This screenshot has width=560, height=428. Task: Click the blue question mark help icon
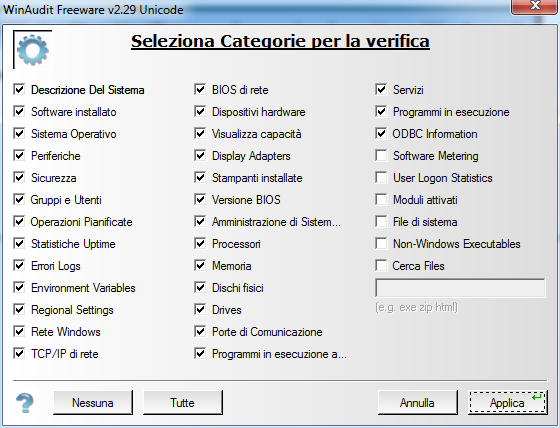(25, 403)
